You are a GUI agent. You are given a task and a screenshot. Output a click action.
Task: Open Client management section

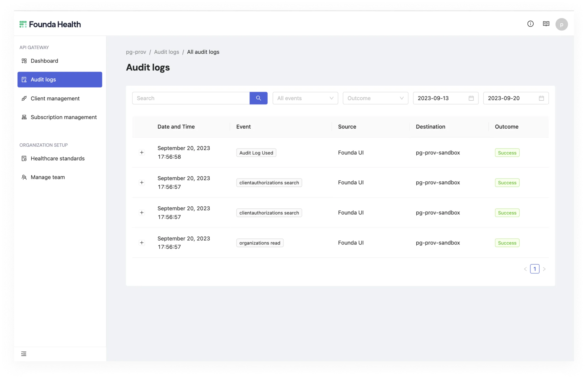click(x=60, y=98)
